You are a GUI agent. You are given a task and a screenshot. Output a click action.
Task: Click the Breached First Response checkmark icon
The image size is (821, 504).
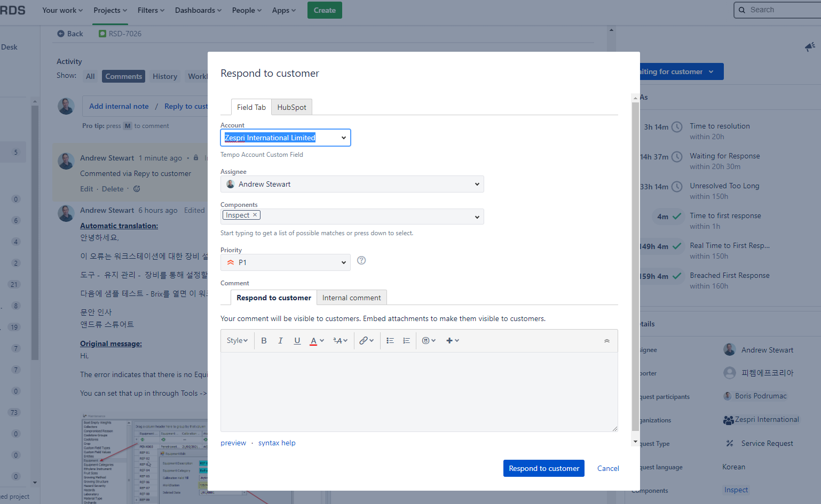677,276
